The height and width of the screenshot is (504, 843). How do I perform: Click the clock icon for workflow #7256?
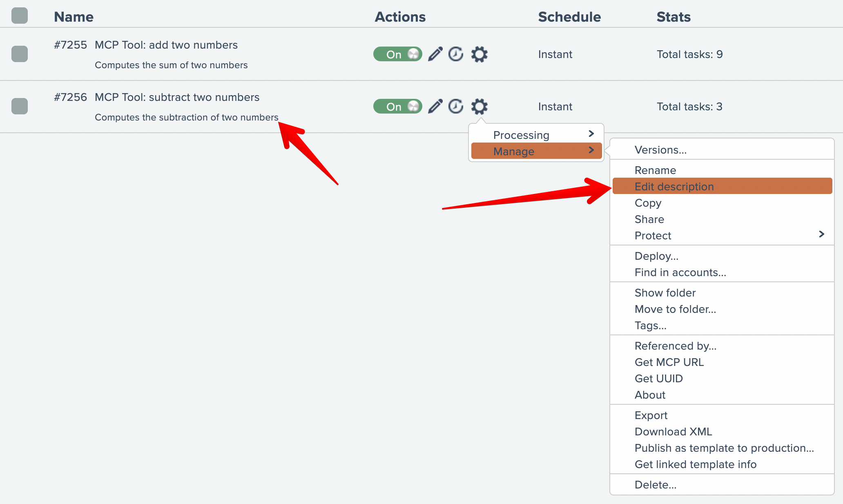pos(456,106)
